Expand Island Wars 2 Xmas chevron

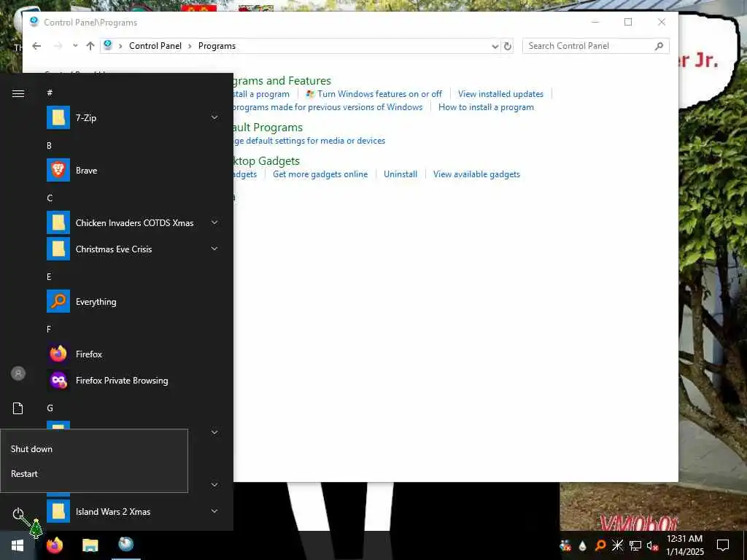(x=214, y=511)
